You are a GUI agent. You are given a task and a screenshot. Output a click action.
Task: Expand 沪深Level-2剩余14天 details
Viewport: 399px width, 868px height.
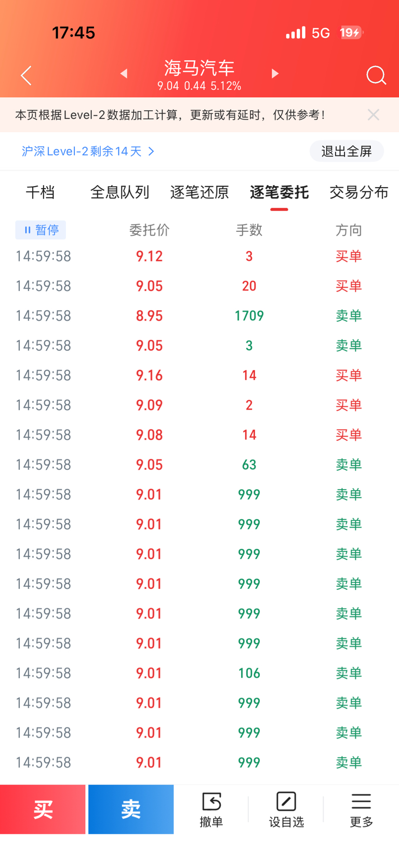88,151
